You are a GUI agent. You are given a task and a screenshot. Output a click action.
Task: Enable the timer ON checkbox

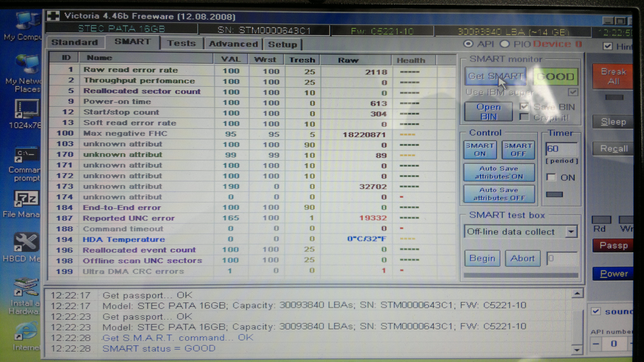pyautogui.click(x=551, y=177)
